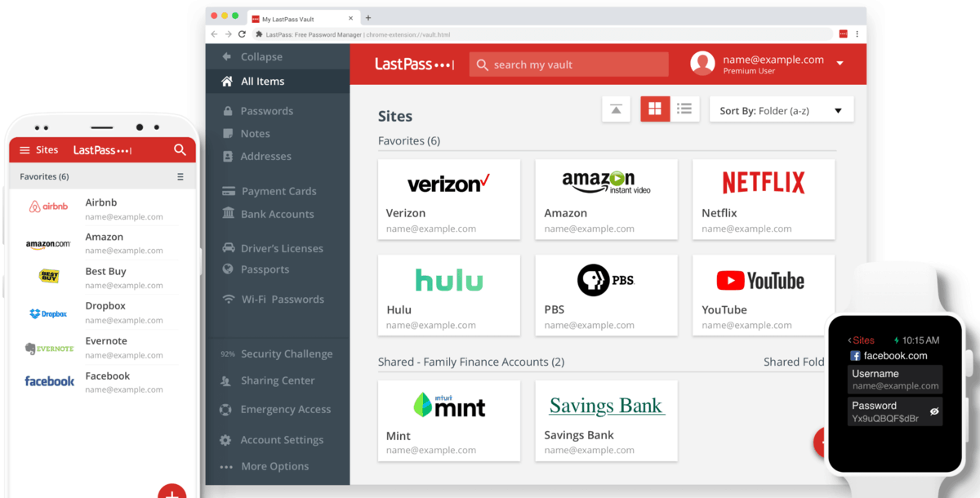Tap the Facebook entry on phone

pyautogui.click(x=102, y=382)
